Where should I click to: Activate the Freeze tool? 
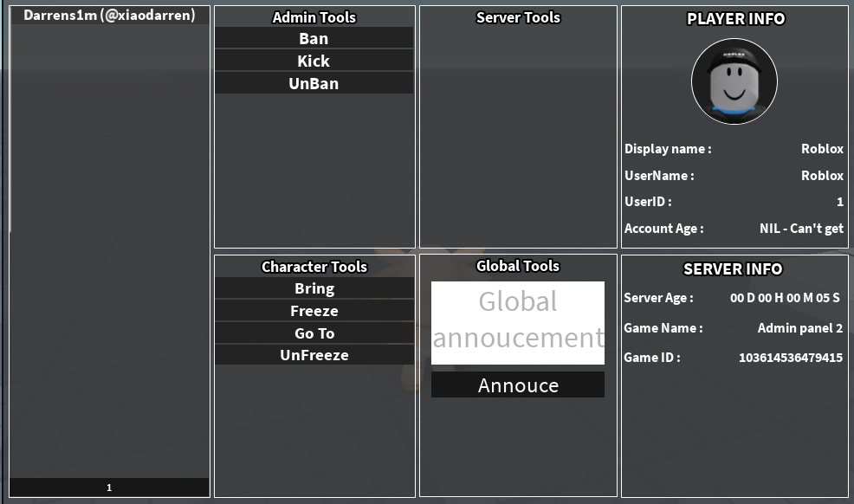click(314, 310)
